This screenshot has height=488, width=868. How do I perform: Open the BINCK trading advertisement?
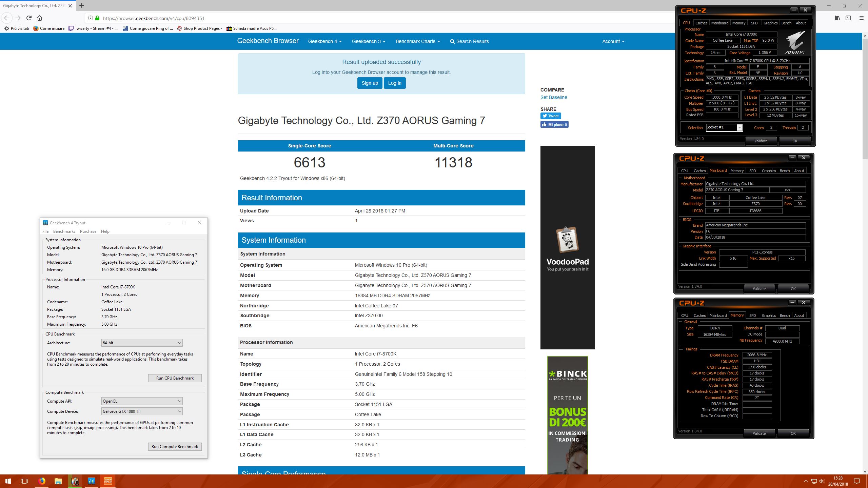[568, 415]
